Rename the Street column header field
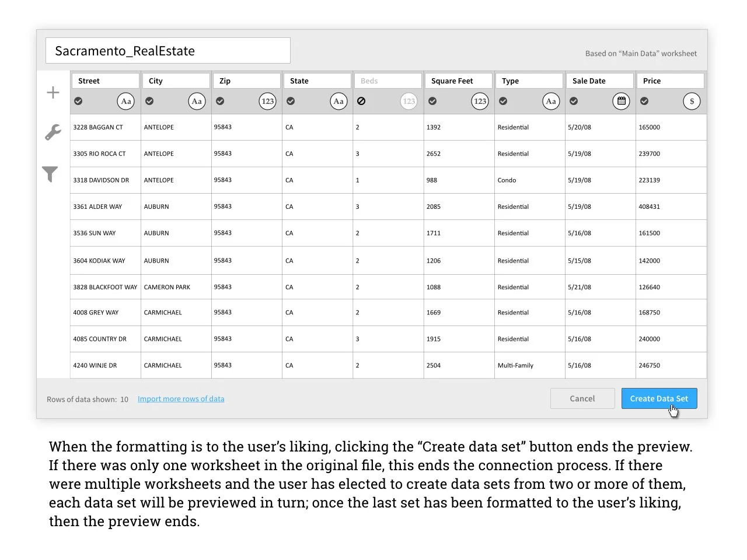This screenshot has width=747, height=560. click(105, 81)
